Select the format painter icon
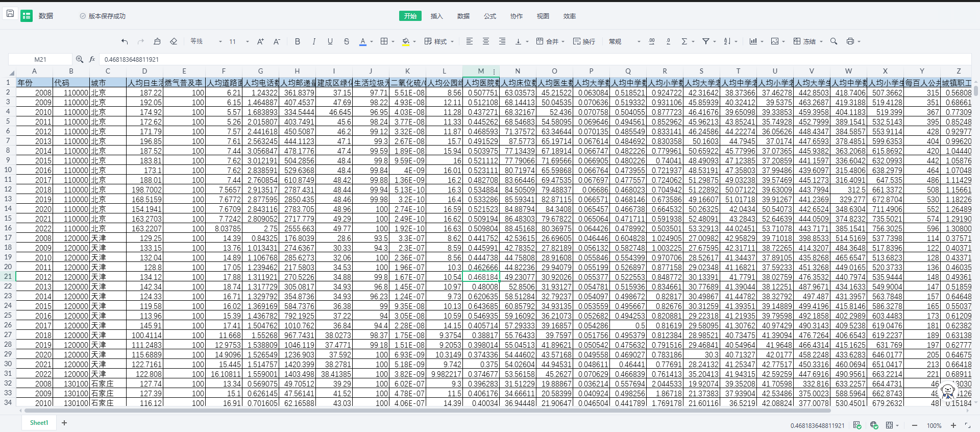 pos(157,41)
